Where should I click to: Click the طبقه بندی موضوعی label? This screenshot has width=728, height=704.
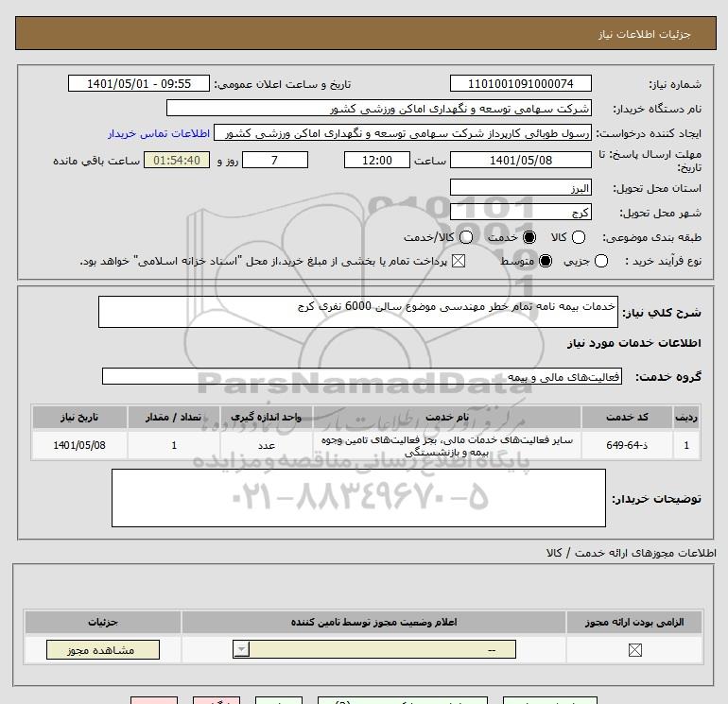coord(651,237)
